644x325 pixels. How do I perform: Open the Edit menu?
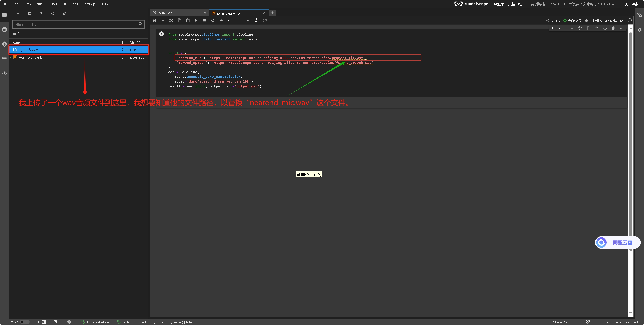(x=16, y=4)
